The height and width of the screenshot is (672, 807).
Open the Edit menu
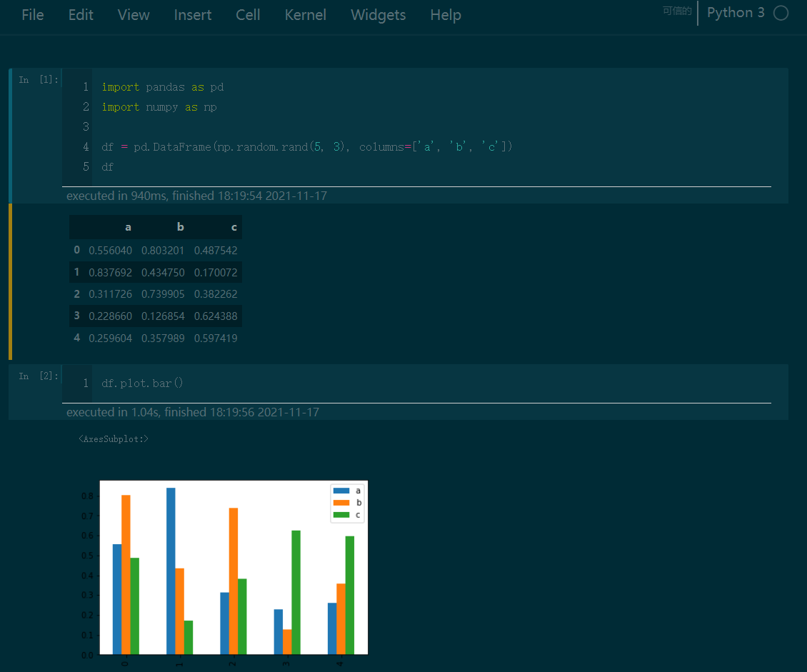tap(81, 15)
